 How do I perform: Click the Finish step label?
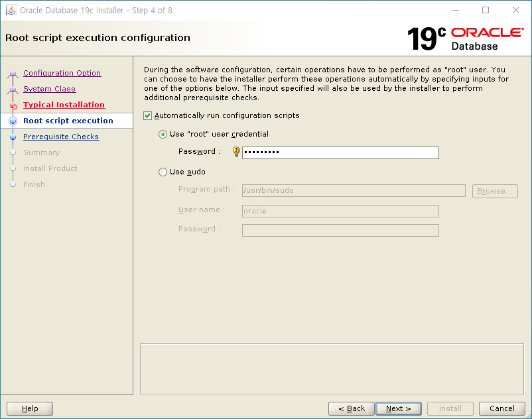click(x=34, y=184)
